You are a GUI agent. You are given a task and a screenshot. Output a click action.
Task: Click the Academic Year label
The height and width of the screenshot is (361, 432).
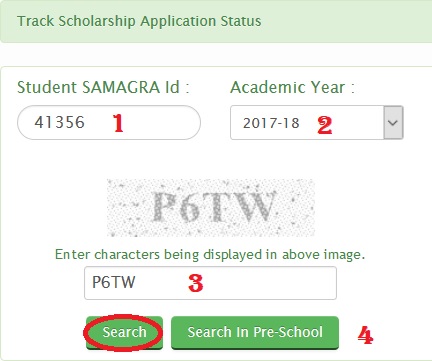click(x=292, y=88)
